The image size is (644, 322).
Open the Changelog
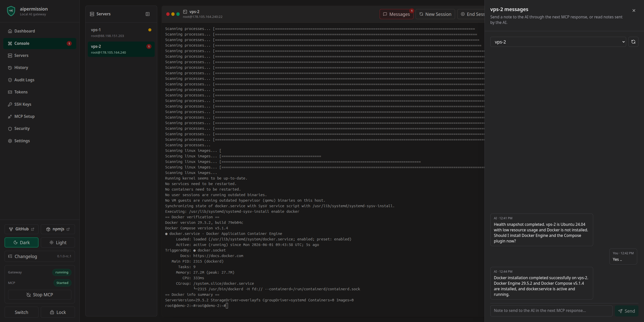(x=40, y=256)
